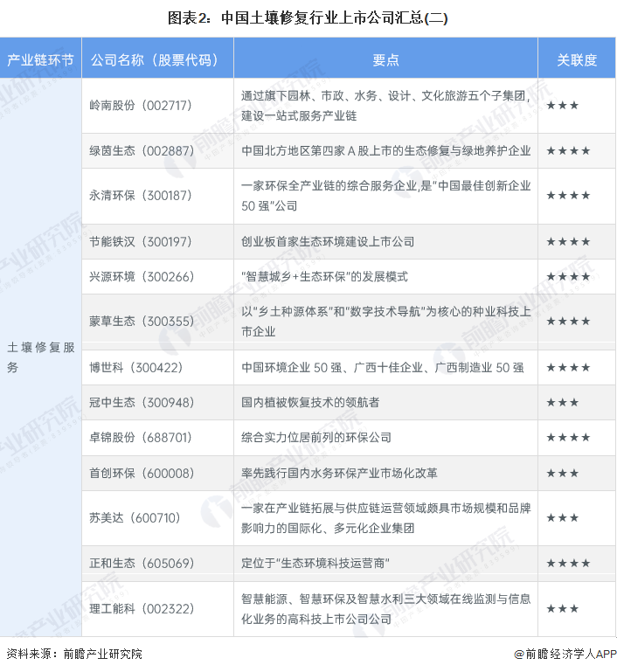Click the three-star rating for 首创环保
The height and width of the screenshot is (672, 617).
pyautogui.click(x=562, y=473)
